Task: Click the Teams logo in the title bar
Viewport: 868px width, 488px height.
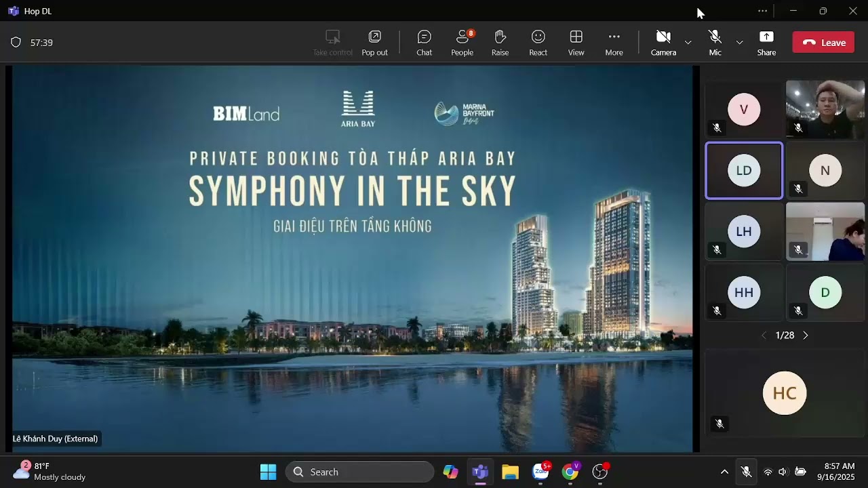Action: click(x=13, y=11)
